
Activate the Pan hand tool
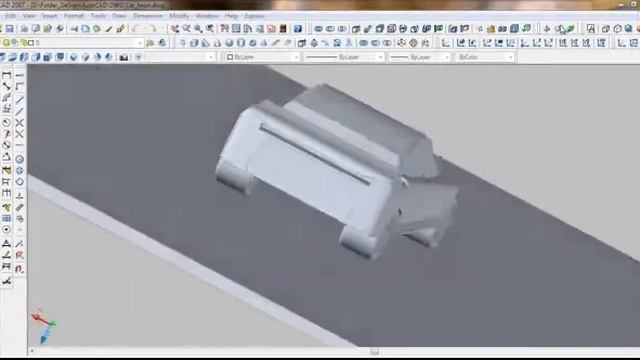(x=175, y=29)
